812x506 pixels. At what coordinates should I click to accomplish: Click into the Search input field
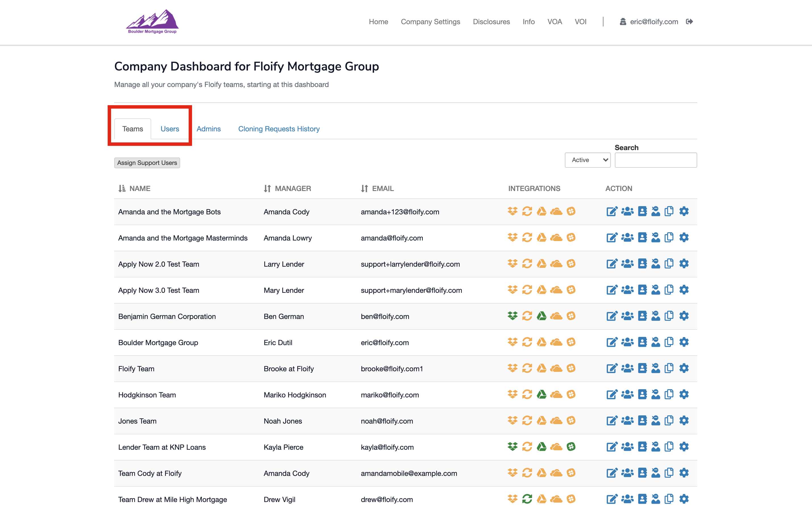coord(655,160)
